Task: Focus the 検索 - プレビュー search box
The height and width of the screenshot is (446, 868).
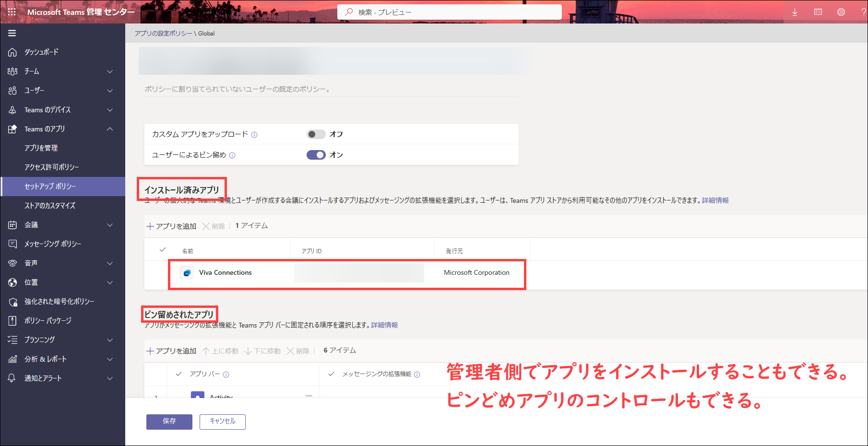Action: (450, 12)
